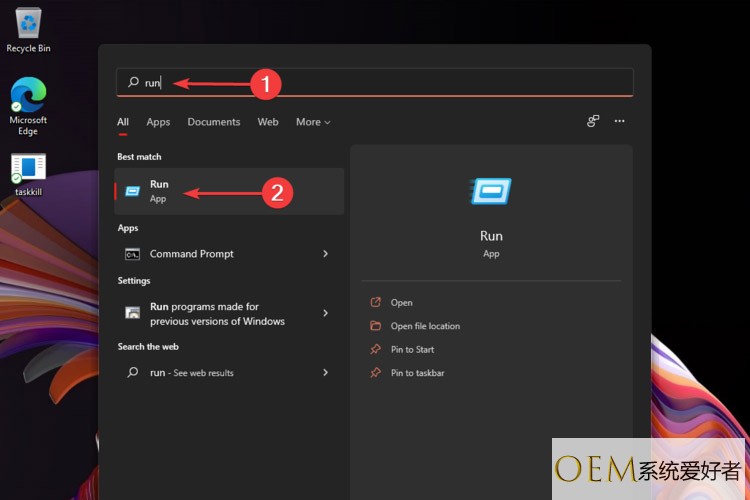Open the search options ellipsis menu
This screenshot has width=750, height=500.
[619, 121]
